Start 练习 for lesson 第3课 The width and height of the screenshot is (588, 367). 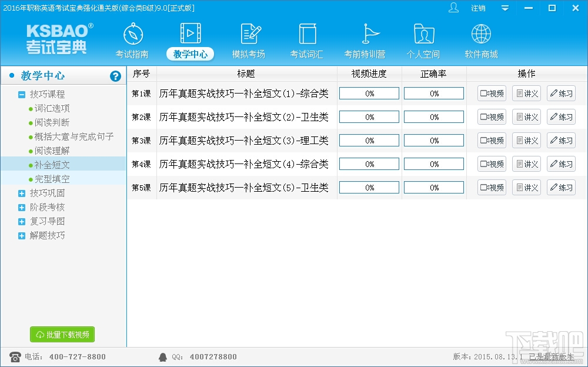tap(561, 141)
